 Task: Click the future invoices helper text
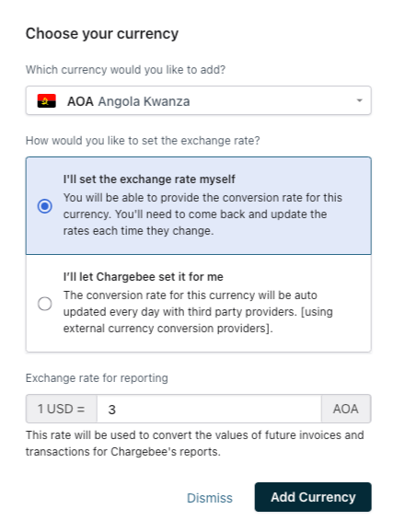[195, 444]
